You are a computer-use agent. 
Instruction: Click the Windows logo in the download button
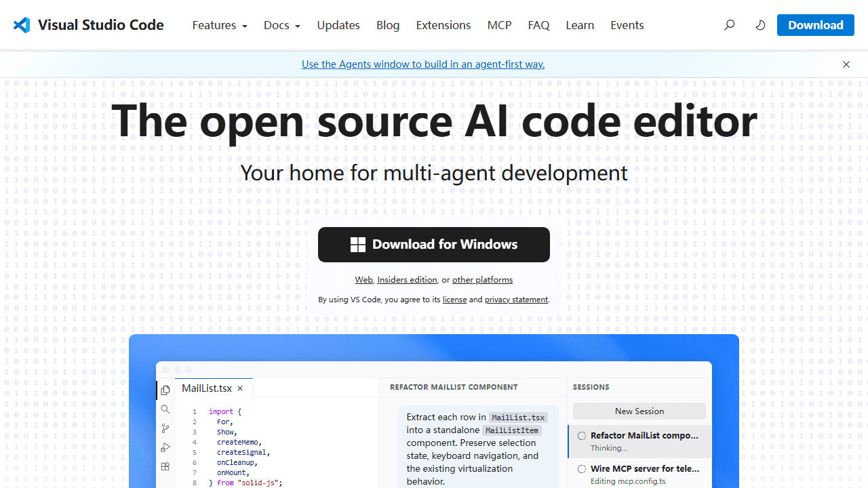(358, 245)
